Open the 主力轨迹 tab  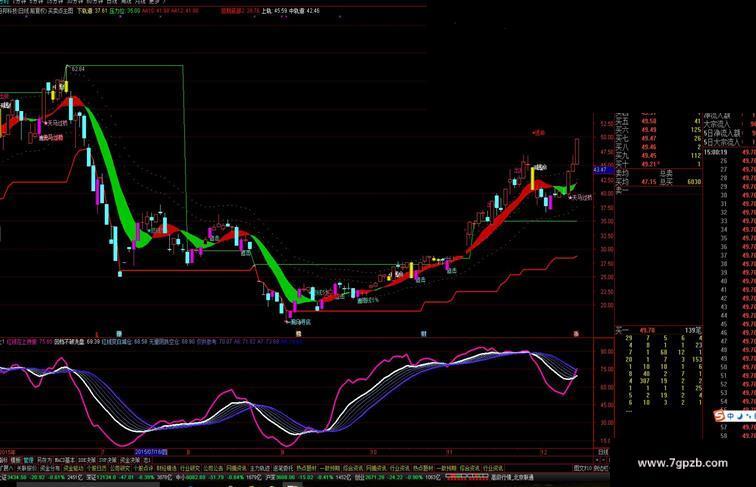click(260, 468)
